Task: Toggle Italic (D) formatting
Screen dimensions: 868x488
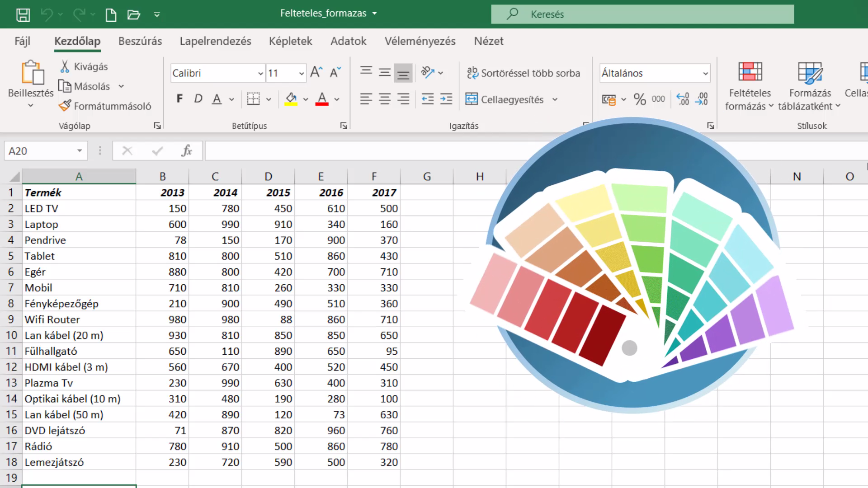Action: 198,99
